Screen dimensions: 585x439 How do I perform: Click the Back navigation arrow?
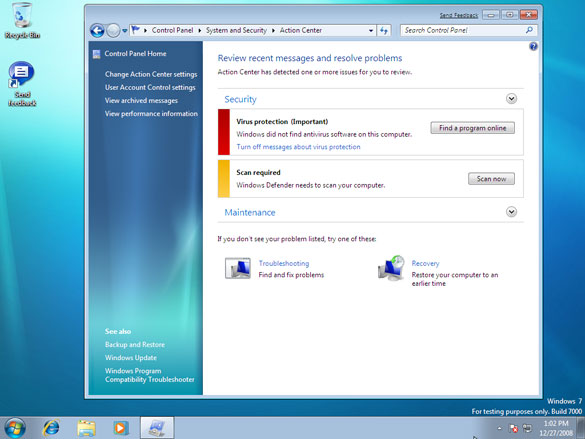click(97, 31)
